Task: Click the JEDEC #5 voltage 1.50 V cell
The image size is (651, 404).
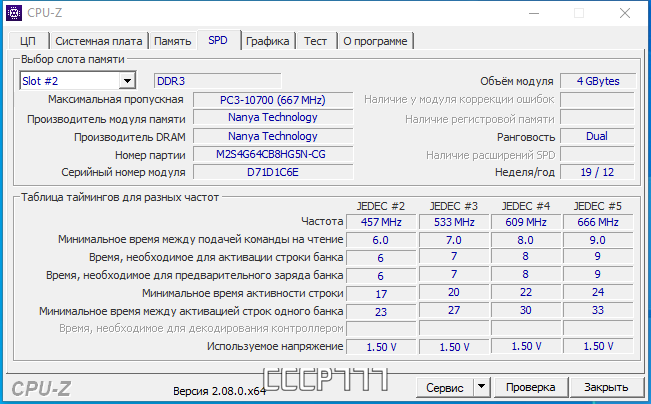Action: click(x=598, y=346)
